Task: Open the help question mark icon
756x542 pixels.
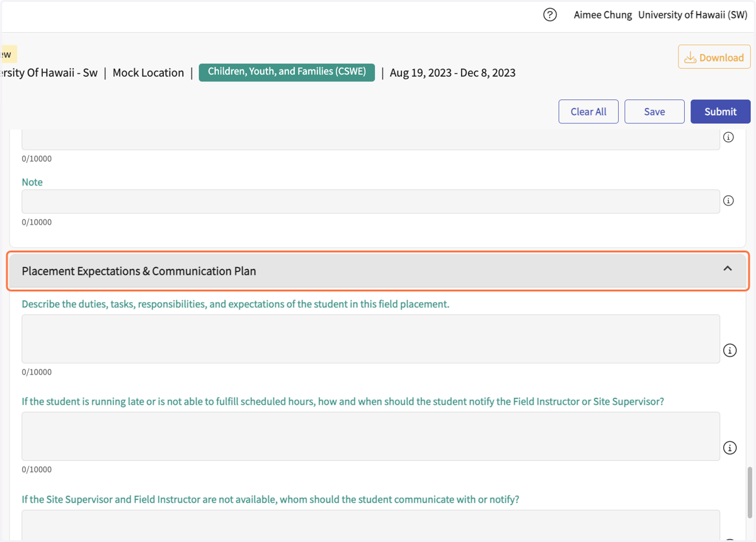Action: (x=550, y=15)
